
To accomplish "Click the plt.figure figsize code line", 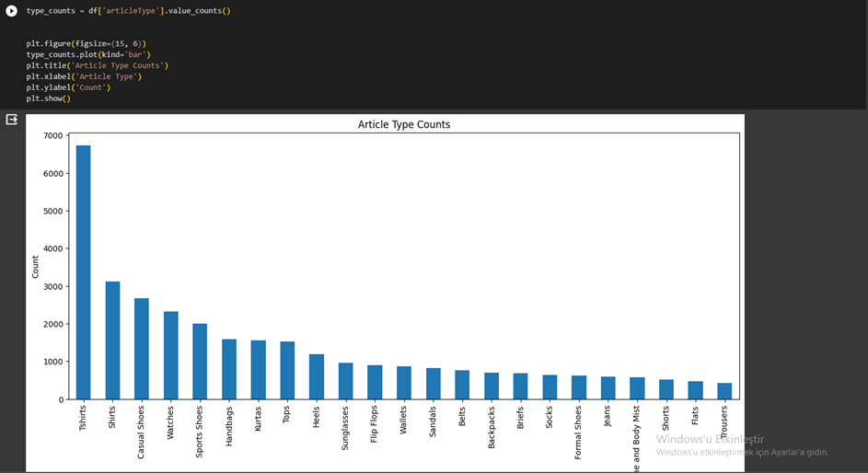I will pos(86,43).
